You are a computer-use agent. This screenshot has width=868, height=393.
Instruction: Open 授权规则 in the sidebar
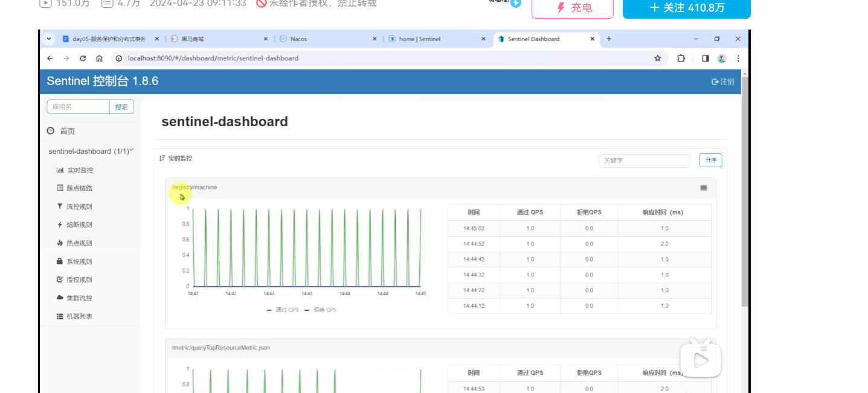pyautogui.click(x=74, y=280)
